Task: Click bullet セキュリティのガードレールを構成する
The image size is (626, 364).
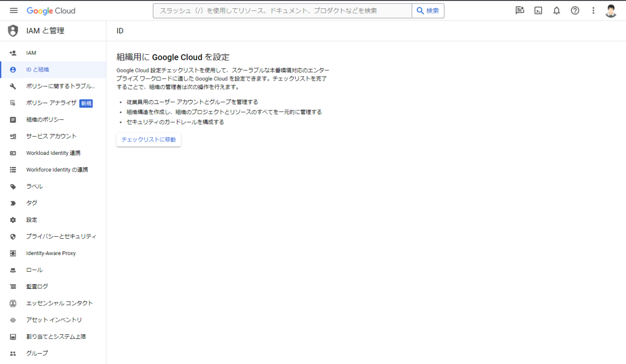Action: coord(175,122)
